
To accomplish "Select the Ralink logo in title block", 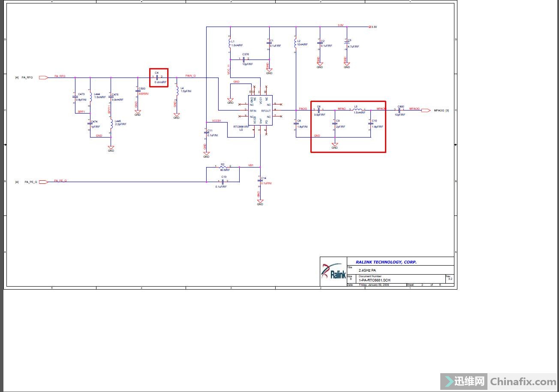I will 333,272.
